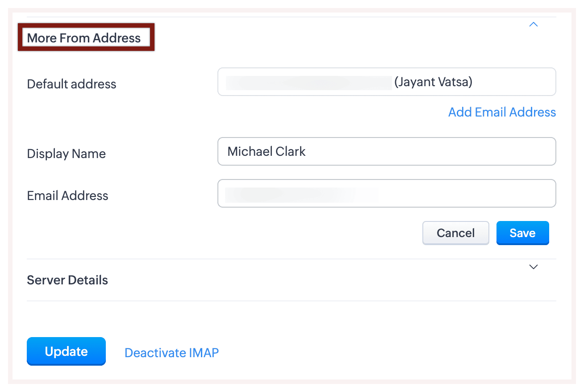Click the Add Email Address link
Image resolution: width=584 pixels, height=392 pixels.
(502, 112)
